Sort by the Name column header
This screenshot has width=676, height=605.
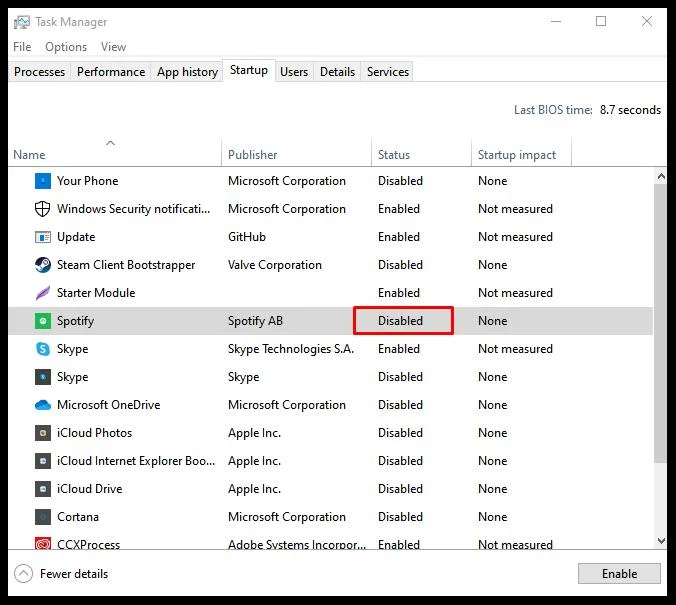(114, 153)
